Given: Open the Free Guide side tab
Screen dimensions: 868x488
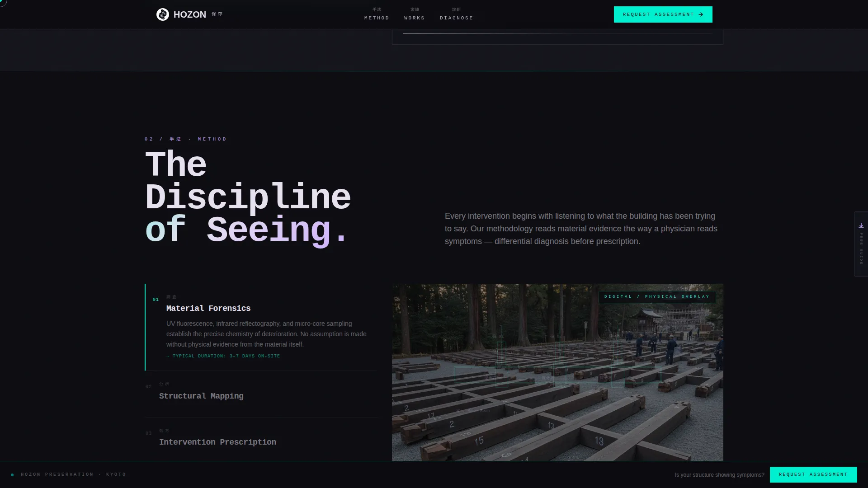Looking at the screenshot, I should click(861, 244).
